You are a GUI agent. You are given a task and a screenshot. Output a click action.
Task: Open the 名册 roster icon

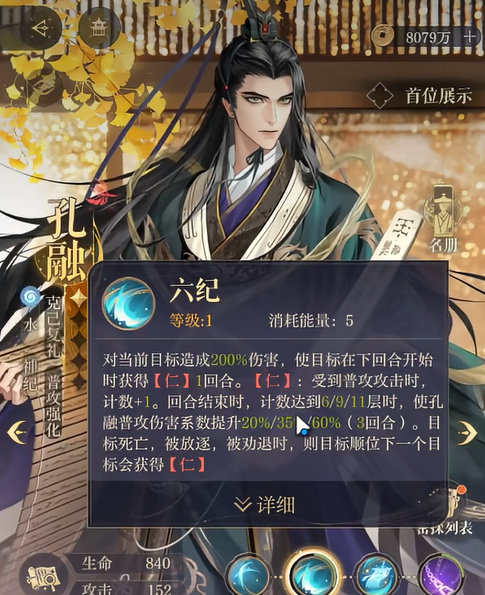click(x=443, y=219)
